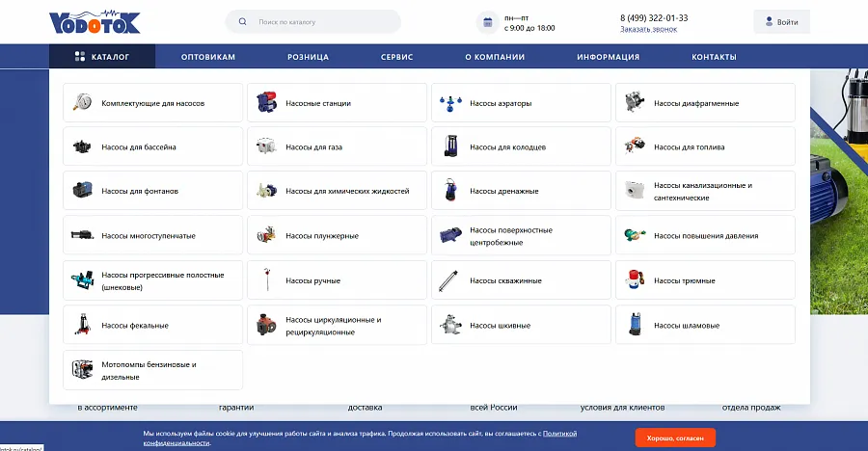Click the surface centrifugal pump icon
Screen dimensions: 868x451
coord(450,235)
